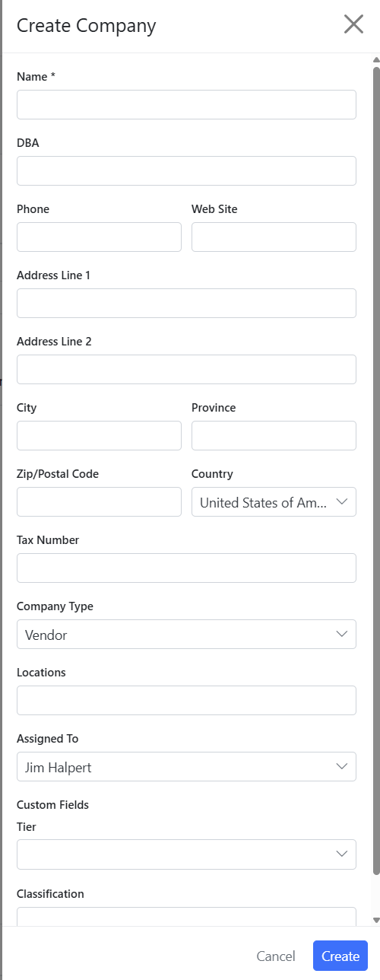Click the Tax Number field
Image resolution: width=380 pixels, height=980 pixels.
tap(186, 568)
